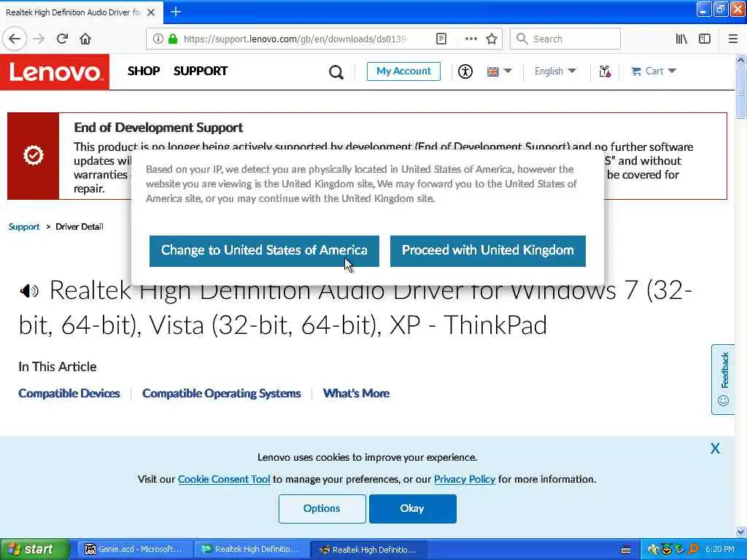Reload the page with the refresh icon
The width and height of the screenshot is (747, 560).
point(62,39)
